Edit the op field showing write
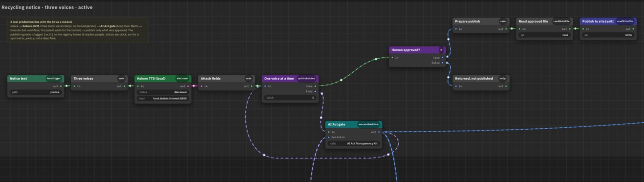Viewport: 644px width, 182px height. point(608,35)
